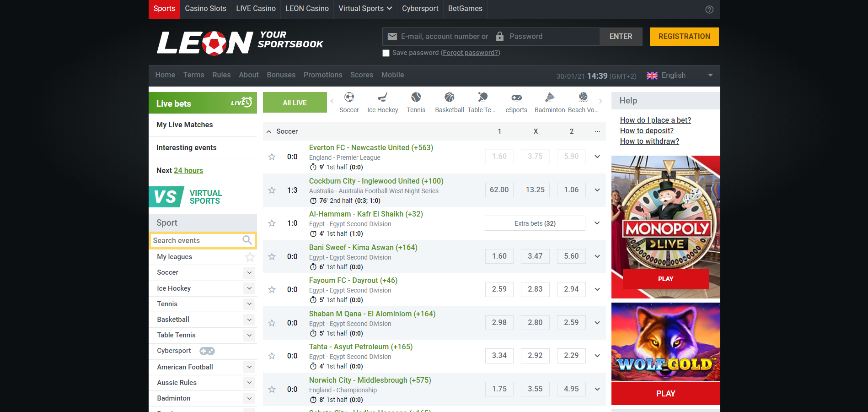This screenshot has width=868, height=412.
Task: Expand the Table Tennis sidebar category
Action: [249, 336]
